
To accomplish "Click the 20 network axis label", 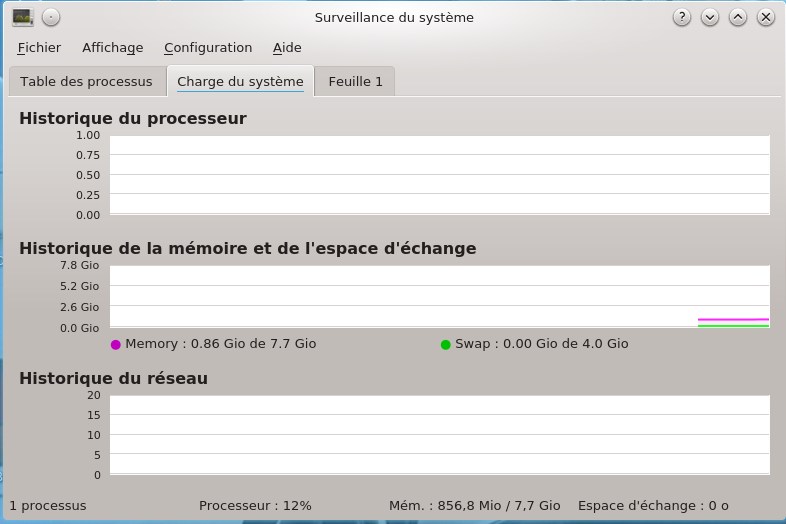I will pos(94,395).
